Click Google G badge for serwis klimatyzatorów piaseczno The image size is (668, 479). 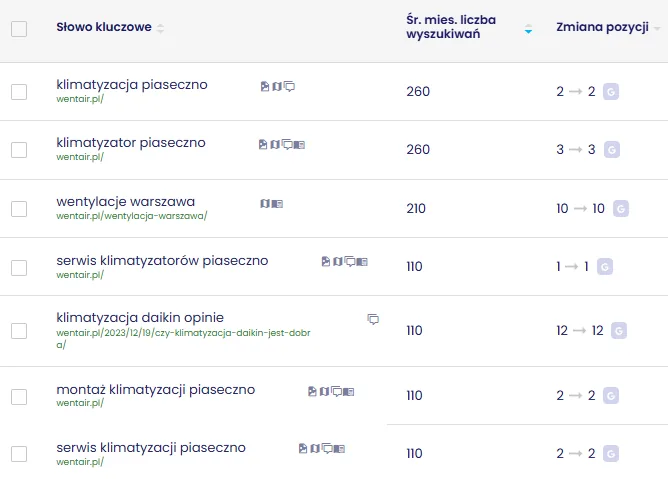click(605, 267)
